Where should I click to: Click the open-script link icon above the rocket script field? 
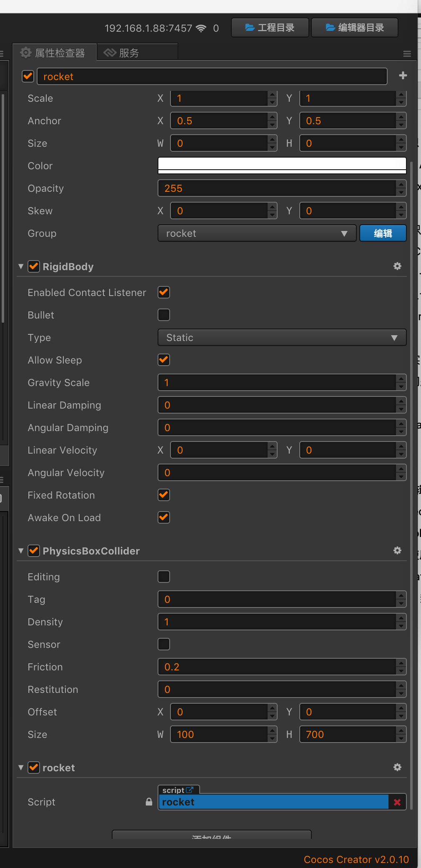[190, 790]
